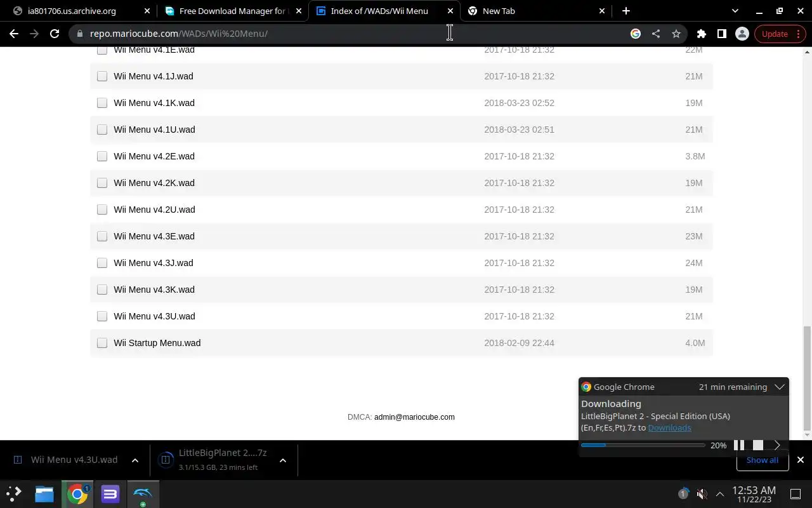Click the Google Chrome icon in the notification
The width and height of the screenshot is (812, 508).
[586, 387]
